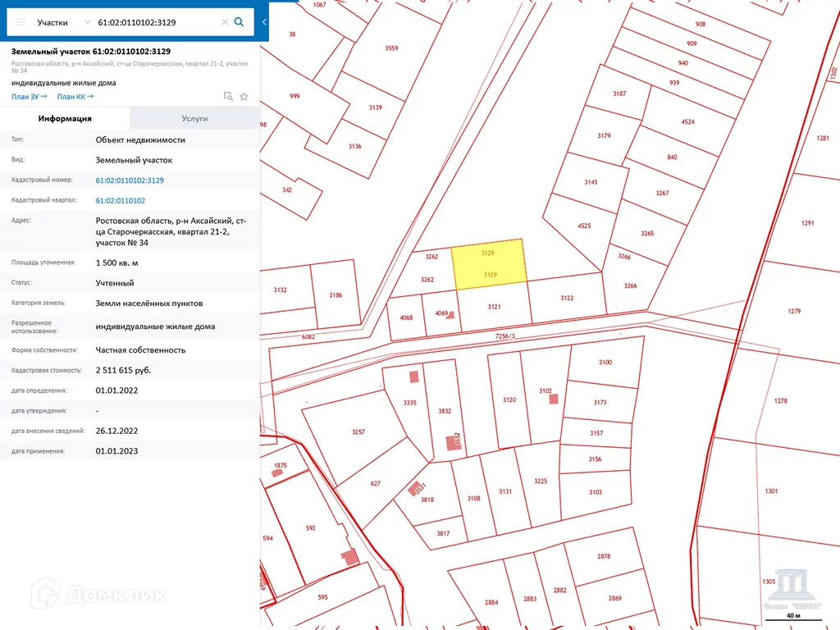Viewport: 840px width, 630px height.
Task: Select the highlighted yellow parcel 3129
Action: [489, 264]
